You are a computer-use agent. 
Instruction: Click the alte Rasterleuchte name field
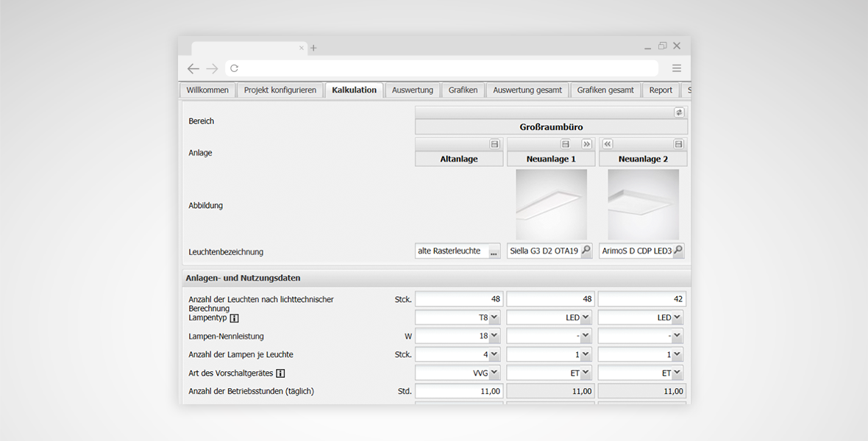452,251
